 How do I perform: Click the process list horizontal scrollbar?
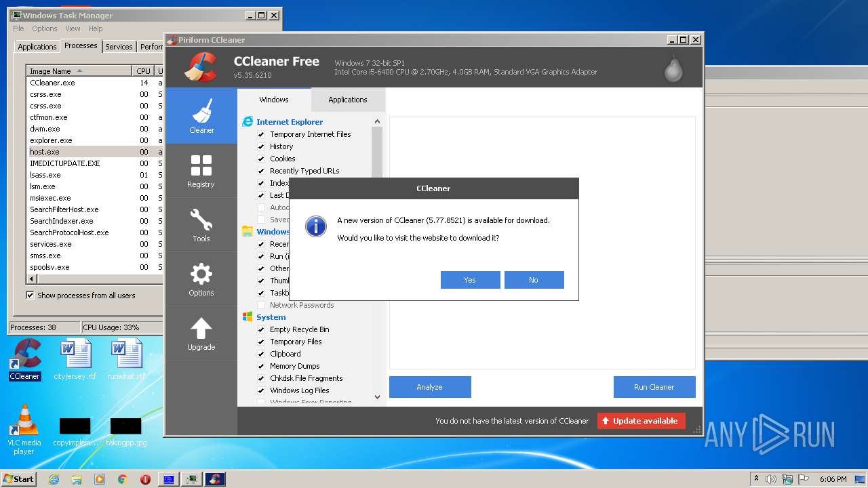click(95, 279)
